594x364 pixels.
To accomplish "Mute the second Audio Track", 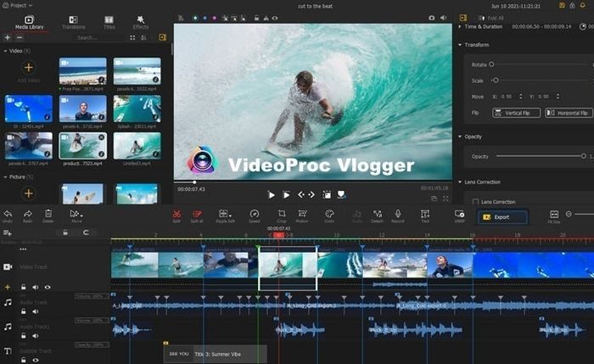I will pos(36,336).
